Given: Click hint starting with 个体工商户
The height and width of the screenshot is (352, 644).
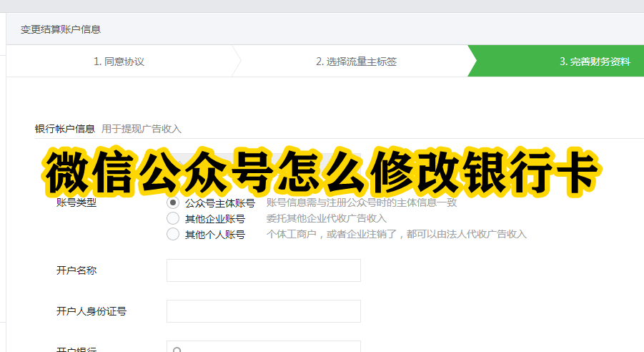Looking at the screenshot, I should (x=397, y=234).
